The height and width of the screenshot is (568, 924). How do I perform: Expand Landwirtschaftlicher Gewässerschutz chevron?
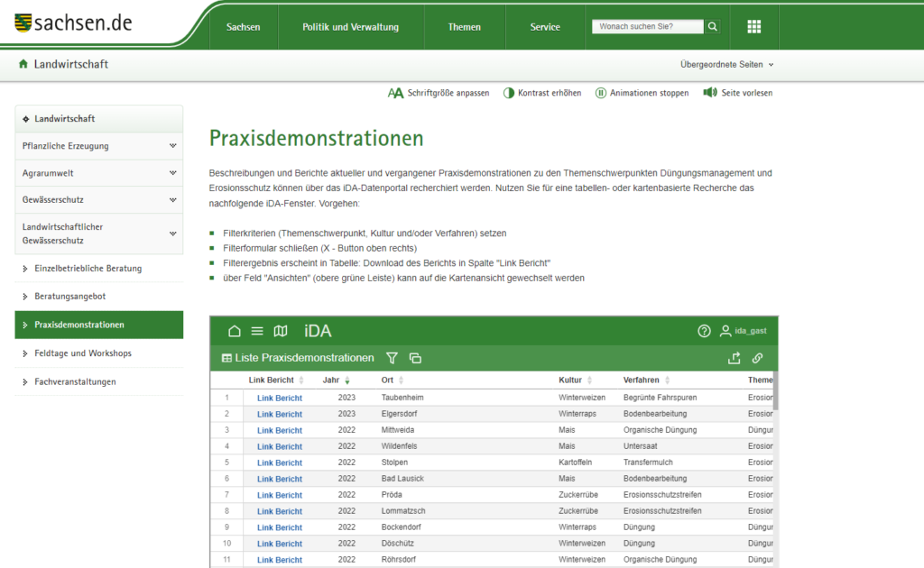pos(172,234)
